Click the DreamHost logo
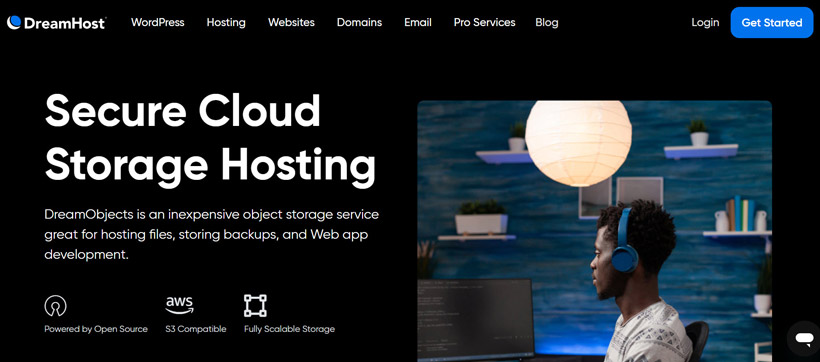This screenshot has height=362, width=820. 56,22
